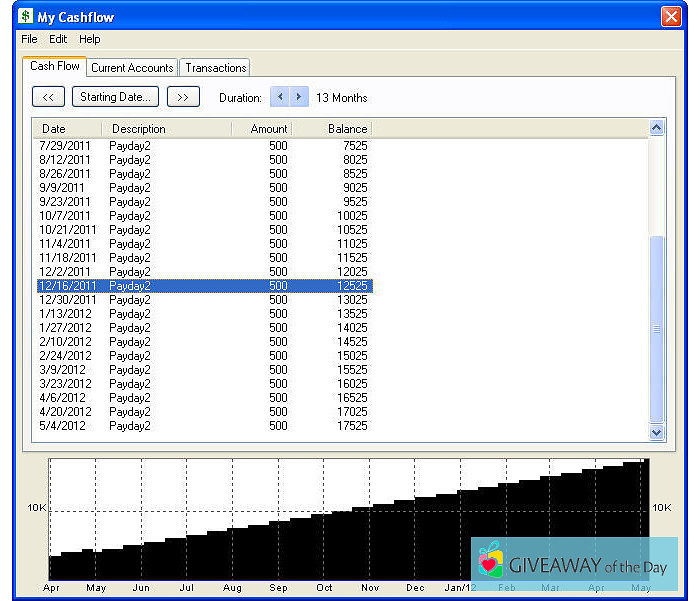
Task: Open the Edit menu
Action: pos(58,39)
